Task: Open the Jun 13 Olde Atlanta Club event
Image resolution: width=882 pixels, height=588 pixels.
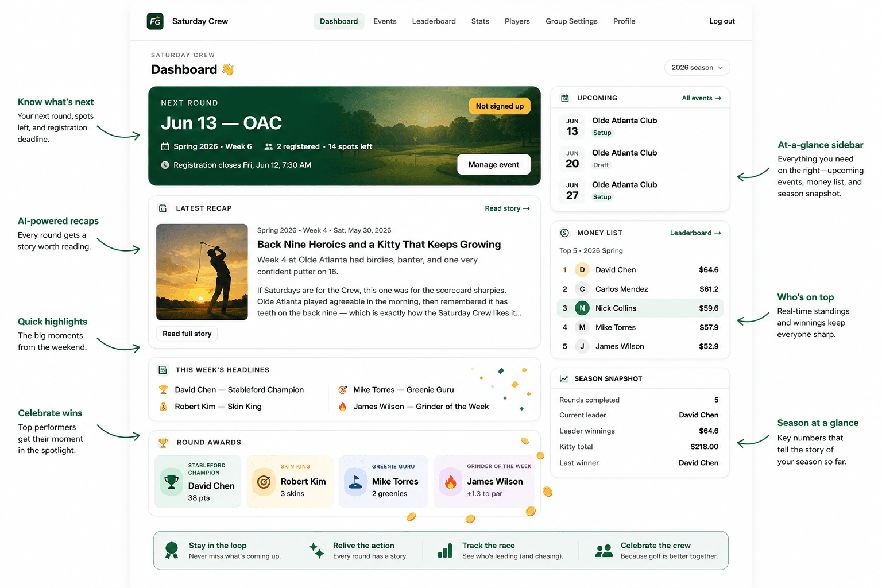Action: [x=640, y=126]
